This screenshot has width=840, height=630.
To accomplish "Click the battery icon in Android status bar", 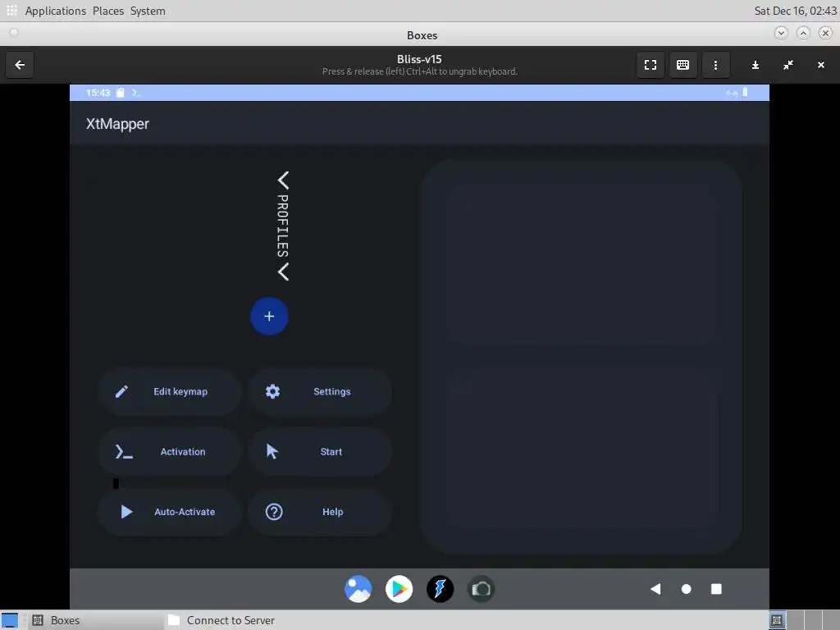I will click(745, 92).
